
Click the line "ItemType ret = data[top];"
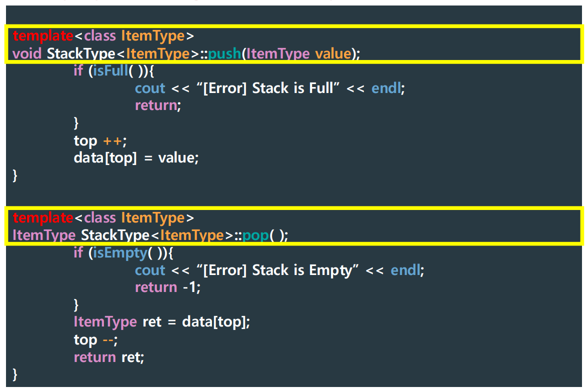click(161, 322)
